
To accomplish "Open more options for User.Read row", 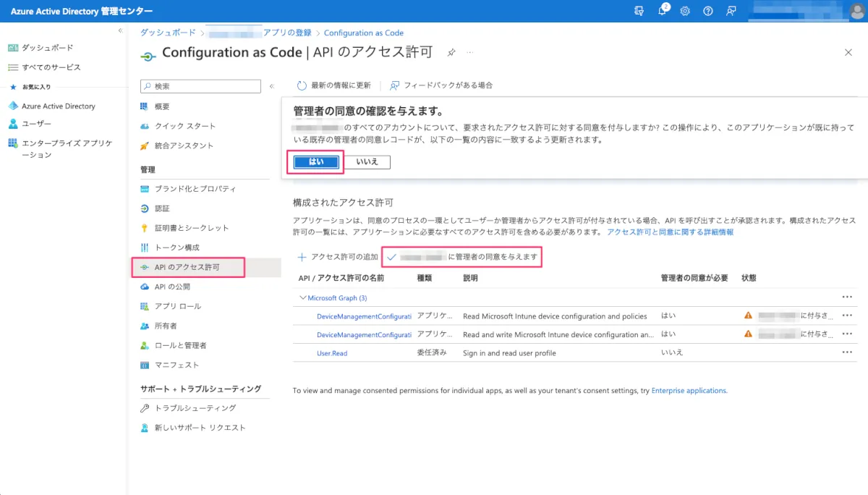I will pyautogui.click(x=847, y=352).
